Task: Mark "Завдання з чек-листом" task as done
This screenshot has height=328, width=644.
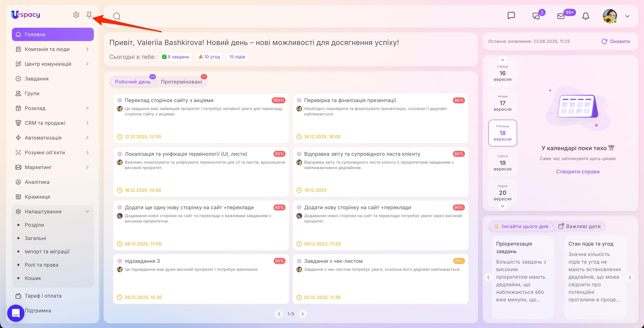Action: pos(299,261)
